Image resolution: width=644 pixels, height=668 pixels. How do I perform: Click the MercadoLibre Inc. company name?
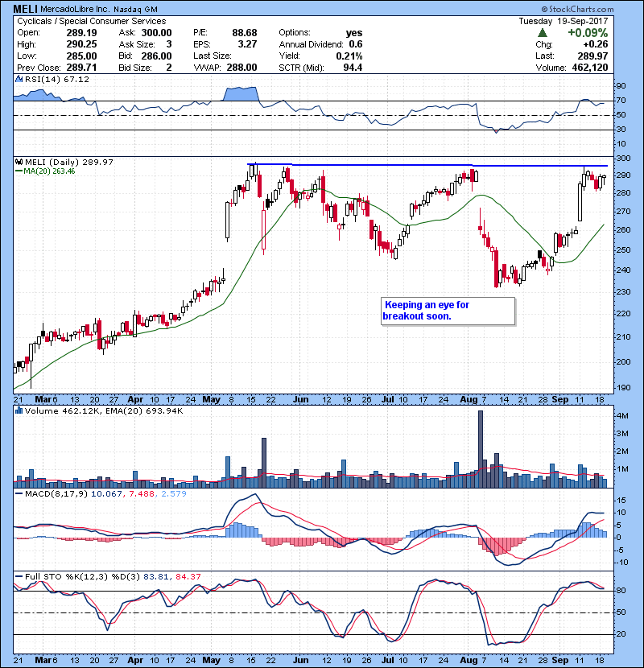[x=75, y=10]
